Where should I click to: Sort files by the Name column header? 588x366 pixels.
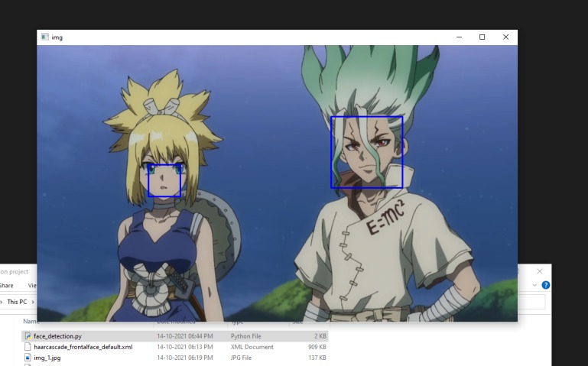pyautogui.click(x=30, y=322)
